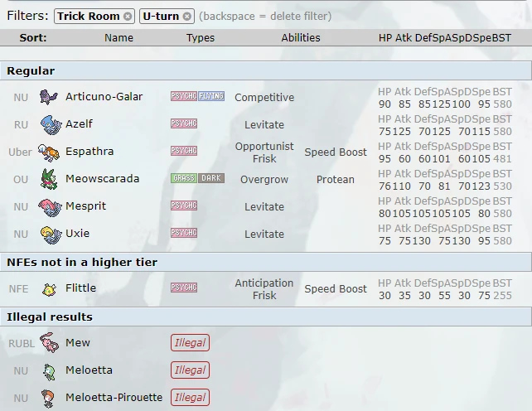Screen dimensions: 532x411
Task: Select the Articuno-Galar name
Action: [104, 97]
